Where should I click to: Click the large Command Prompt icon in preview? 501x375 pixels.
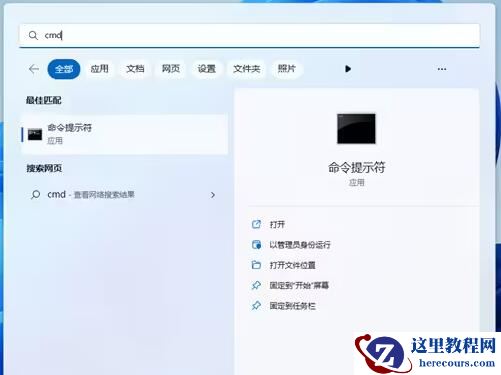[356, 129]
